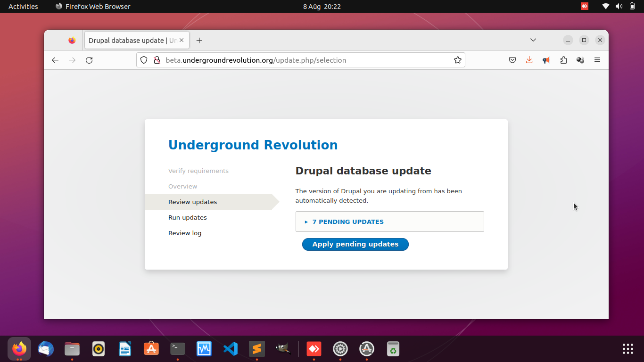644x362 pixels.
Task: Click the Drupal database update heading
Action: pos(363,171)
